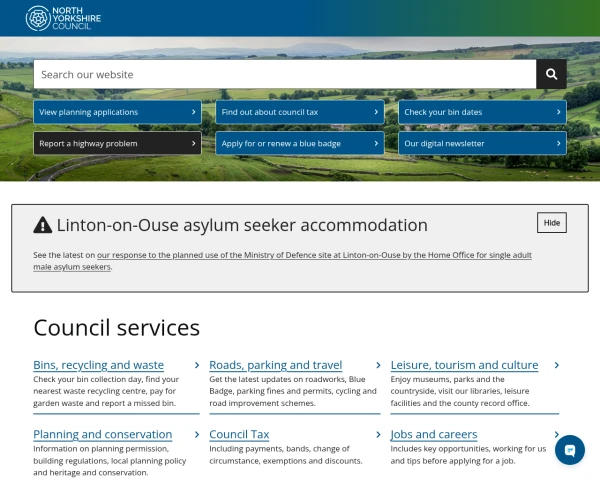Hide the Linton-on-Ouse alert banner
Screen dimensions: 600x480
coord(552,223)
